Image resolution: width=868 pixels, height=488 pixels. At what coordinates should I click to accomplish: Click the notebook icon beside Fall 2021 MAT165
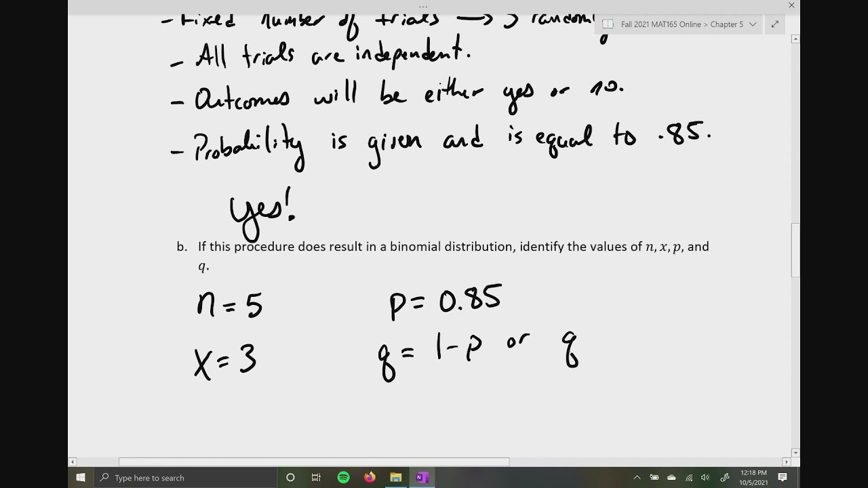(x=608, y=24)
